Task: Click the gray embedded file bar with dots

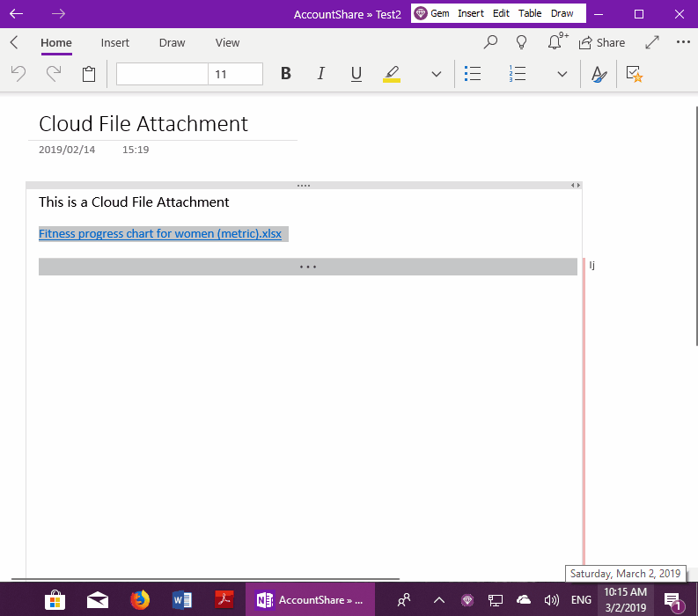Action: coord(308,267)
